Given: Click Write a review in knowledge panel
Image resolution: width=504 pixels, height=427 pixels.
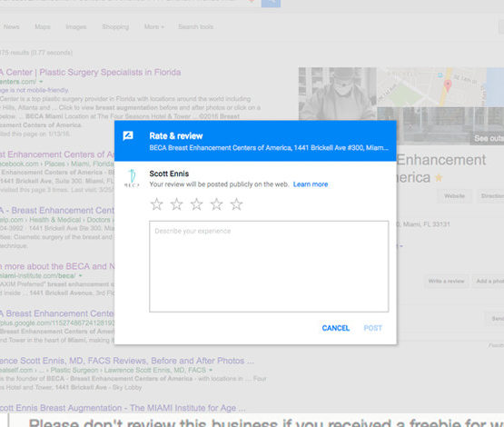Looking at the screenshot, I should (x=446, y=281).
